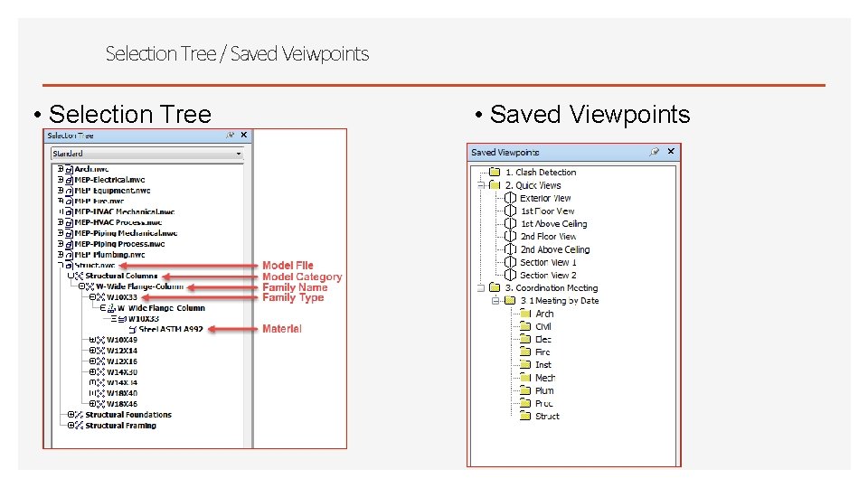Screen dimensions: 868x488
Task: Click the Steel ASTM A992 material icon
Action: [x=132, y=329]
